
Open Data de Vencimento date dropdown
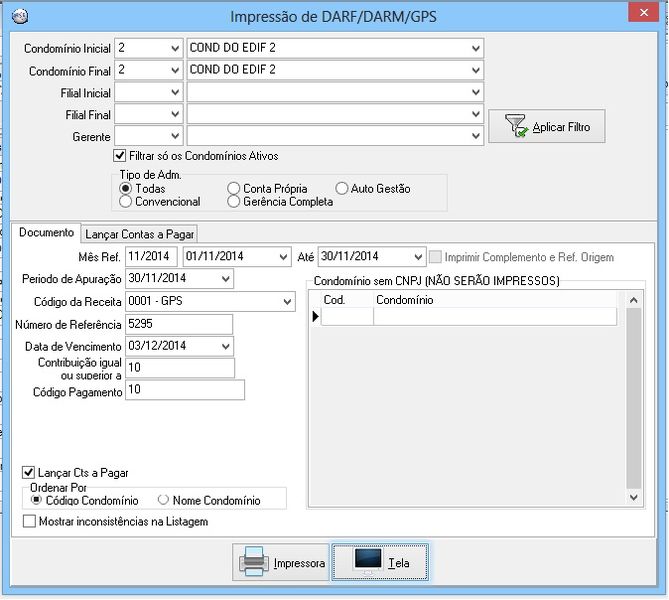[226, 346]
